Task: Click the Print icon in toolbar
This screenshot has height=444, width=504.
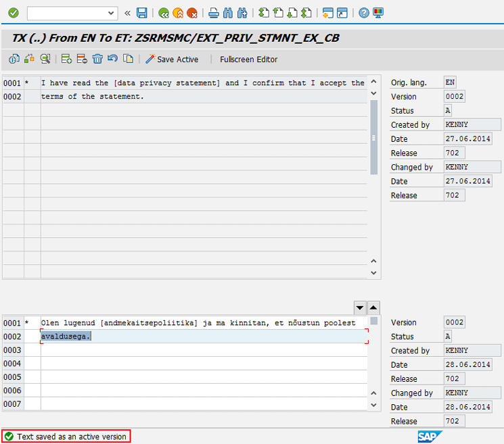Action: [213, 13]
